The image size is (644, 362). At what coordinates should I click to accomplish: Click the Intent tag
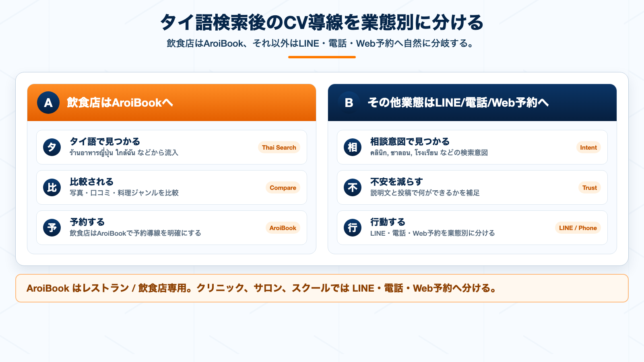588,147
